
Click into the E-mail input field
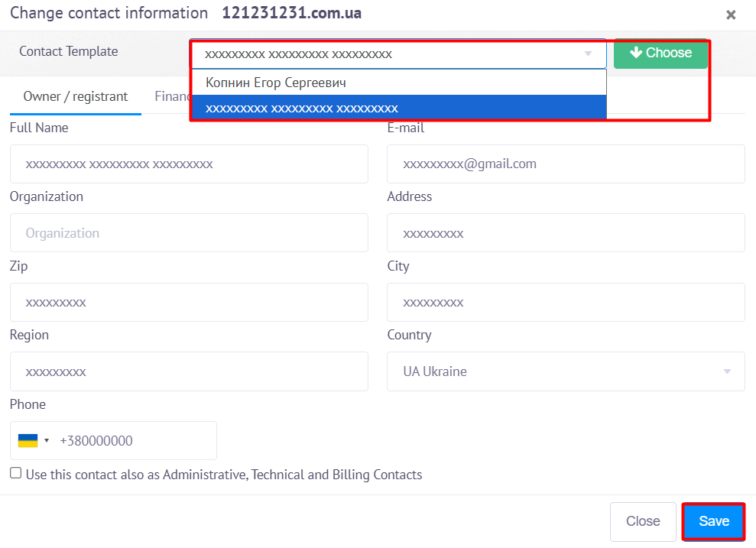point(565,164)
